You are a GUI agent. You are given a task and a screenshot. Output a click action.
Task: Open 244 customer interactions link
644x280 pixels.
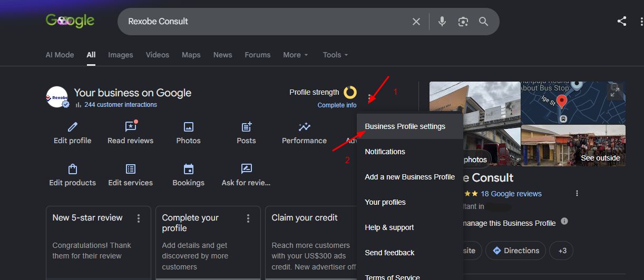pyautogui.click(x=121, y=105)
